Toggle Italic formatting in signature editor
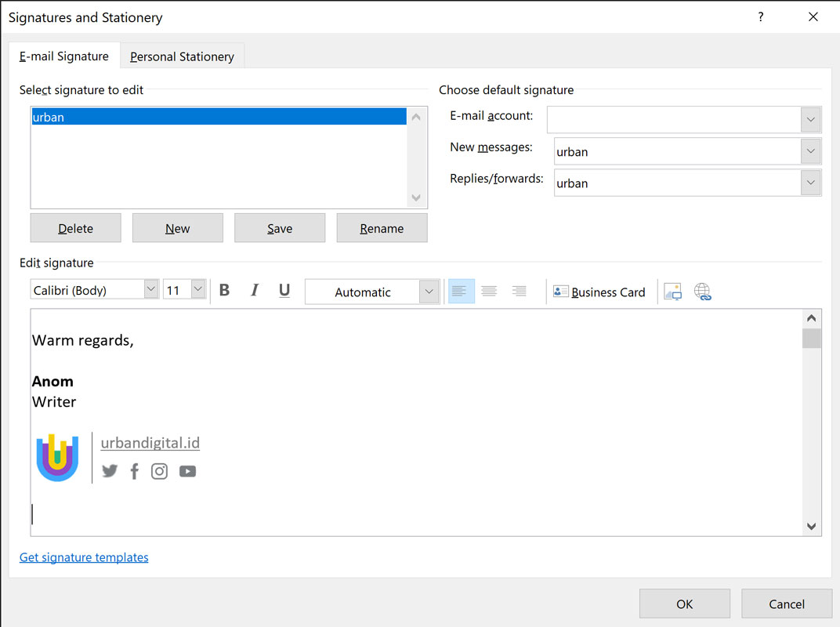This screenshot has width=840, height=627. [254, 291]
